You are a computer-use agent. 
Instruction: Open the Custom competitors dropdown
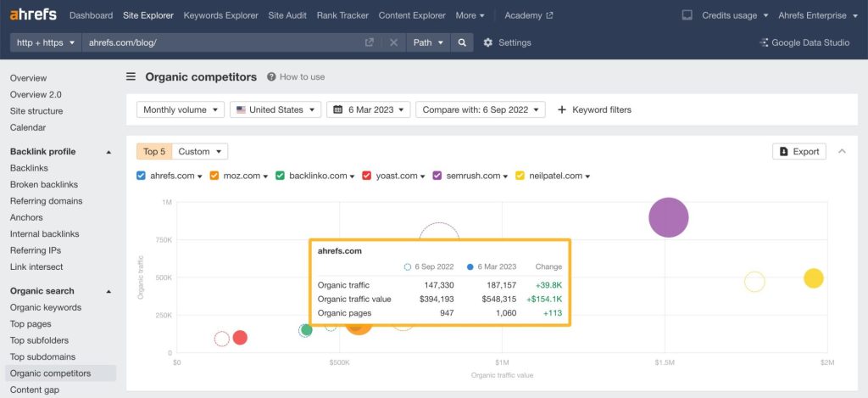point(200,151)
